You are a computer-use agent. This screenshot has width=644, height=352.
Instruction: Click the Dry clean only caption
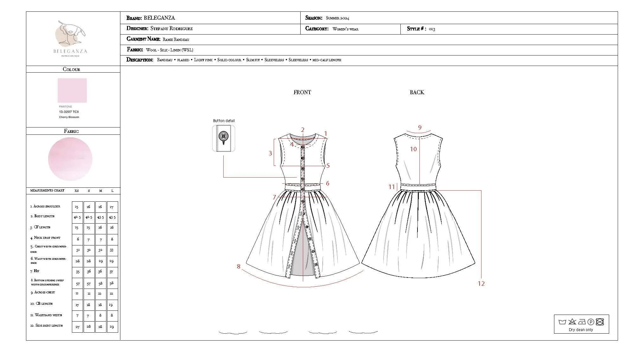(x=582, y=330)
